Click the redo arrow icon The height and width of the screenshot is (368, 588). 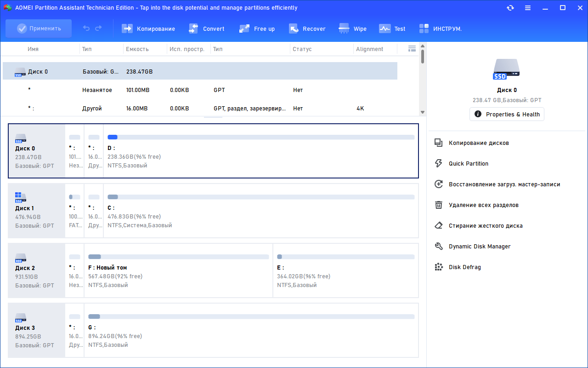point(98,29)
